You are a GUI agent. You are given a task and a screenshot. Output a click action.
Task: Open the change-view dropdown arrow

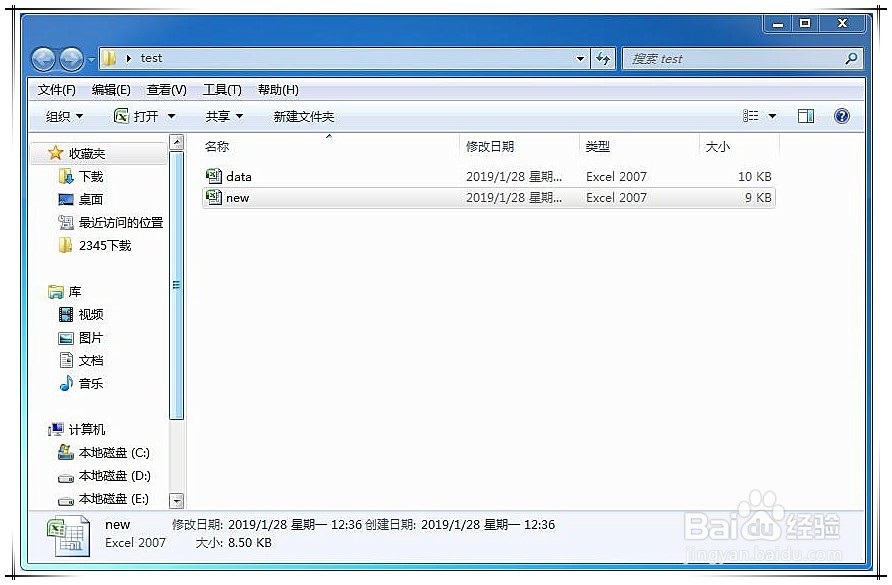pyautogui.click(x=772, y=115)
